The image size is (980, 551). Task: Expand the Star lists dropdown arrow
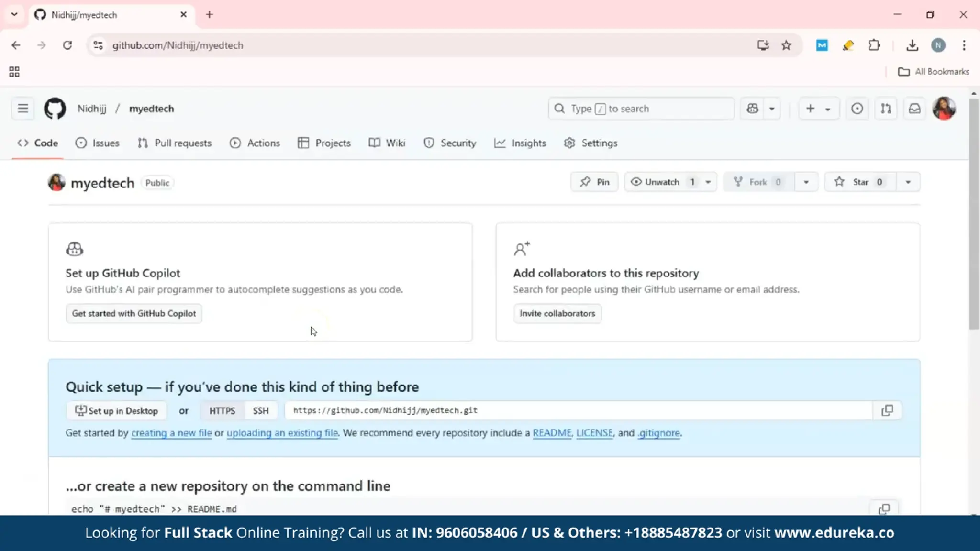(908, 182)
